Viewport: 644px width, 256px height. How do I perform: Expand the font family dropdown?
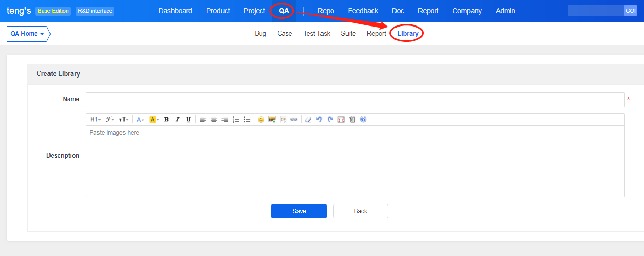point(110,120)
